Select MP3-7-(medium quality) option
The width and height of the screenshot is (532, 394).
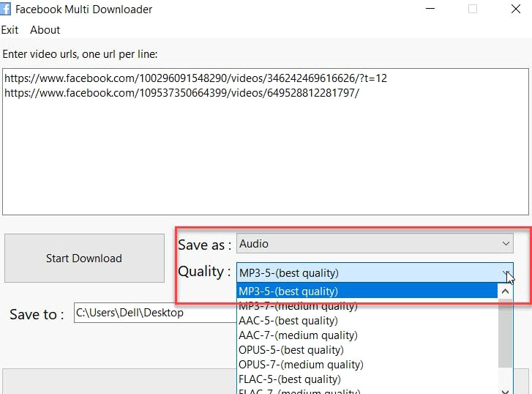click(367, 306)
